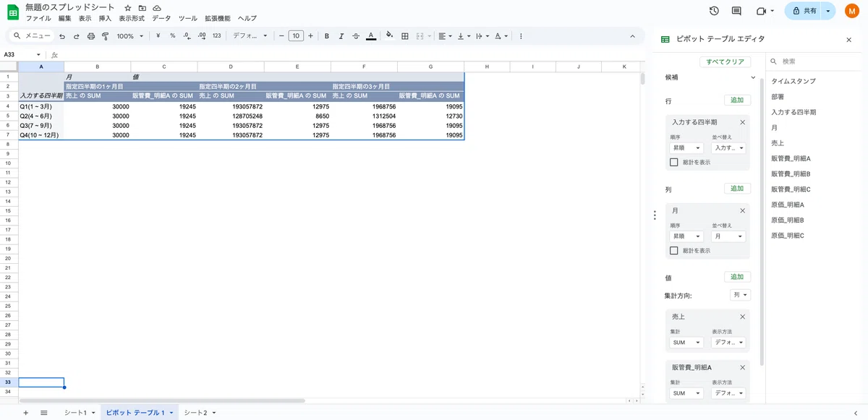Open the fill color picker
The height and width of the screenshot is (420, 868).
390,35
